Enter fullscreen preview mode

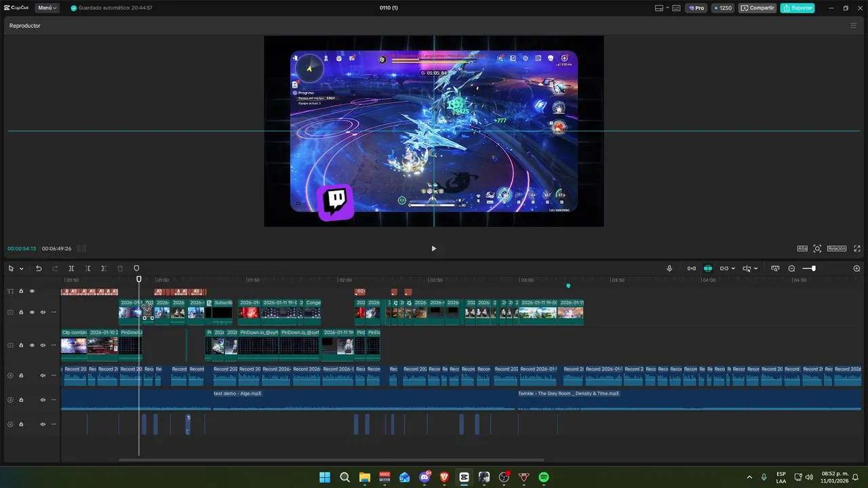857,248
